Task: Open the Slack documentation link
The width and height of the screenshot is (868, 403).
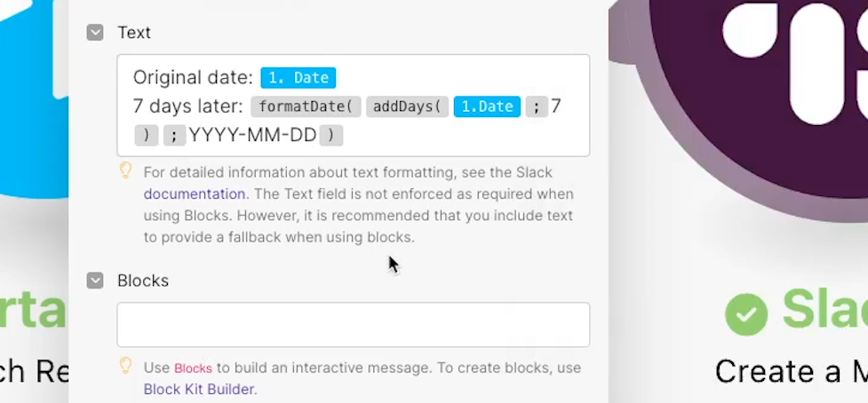Action: (x=195, y=194)
